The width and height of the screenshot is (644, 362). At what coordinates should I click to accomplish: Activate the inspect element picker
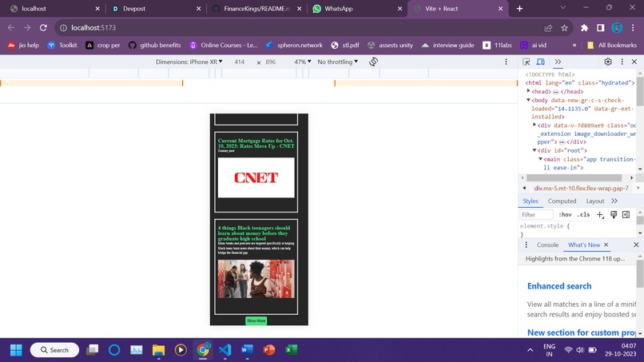(526, 62)
